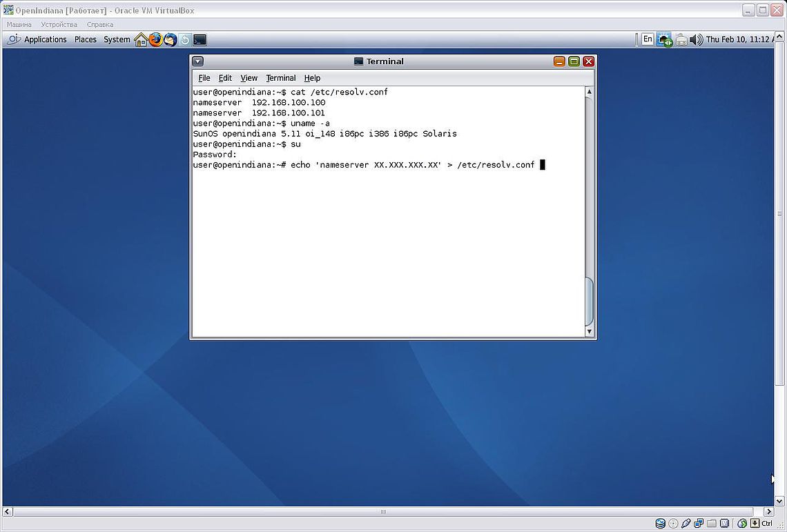Click 'nameserver 192.168.100.100' line
This screenshot has width=787, height=532.
(259, 102)
